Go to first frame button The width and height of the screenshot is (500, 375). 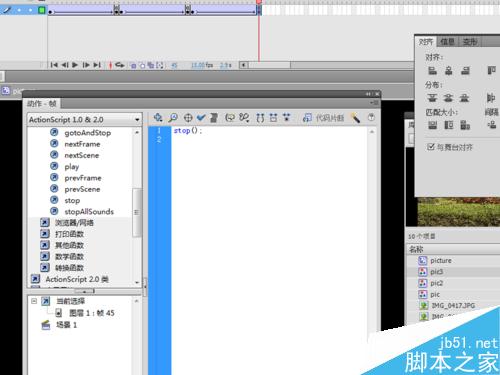coord(54,65)
